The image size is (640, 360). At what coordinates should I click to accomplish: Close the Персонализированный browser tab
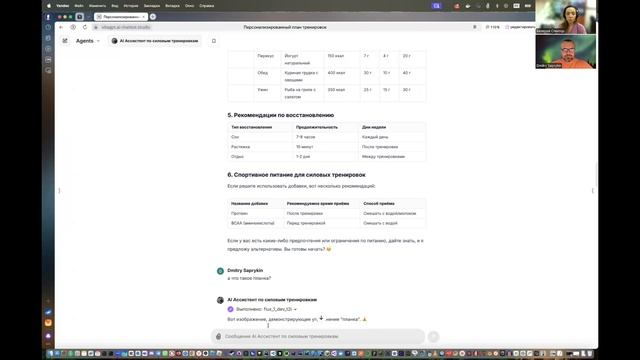144,17
